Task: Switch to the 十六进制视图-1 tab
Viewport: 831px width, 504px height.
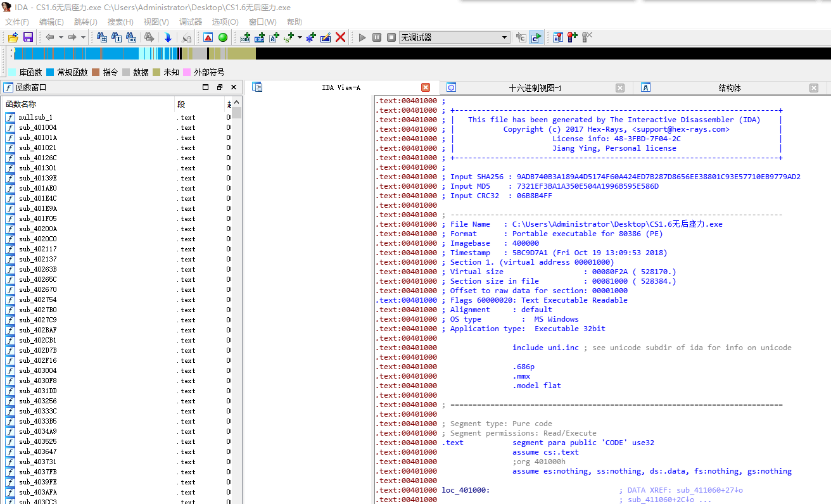Action: [x=535, y=88]
